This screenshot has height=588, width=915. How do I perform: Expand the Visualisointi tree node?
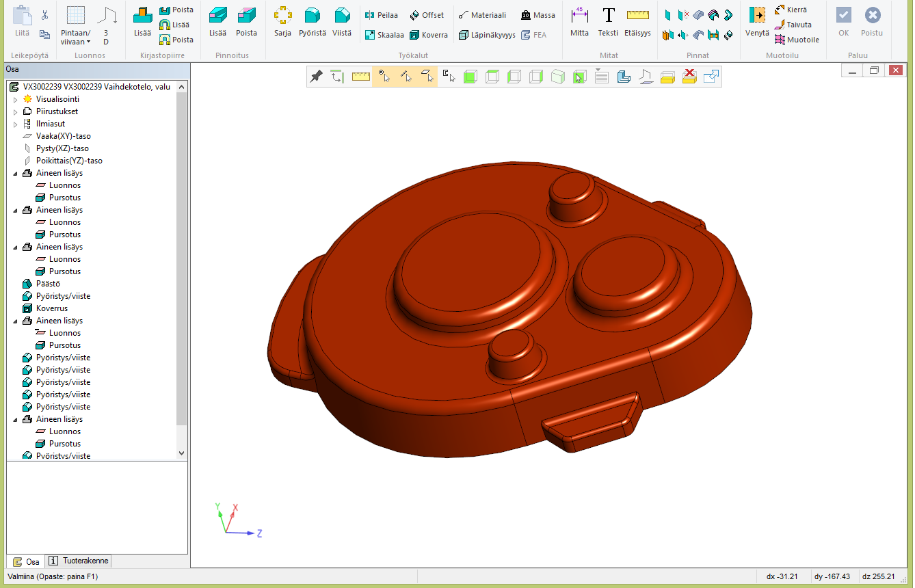tap(15, 100)
